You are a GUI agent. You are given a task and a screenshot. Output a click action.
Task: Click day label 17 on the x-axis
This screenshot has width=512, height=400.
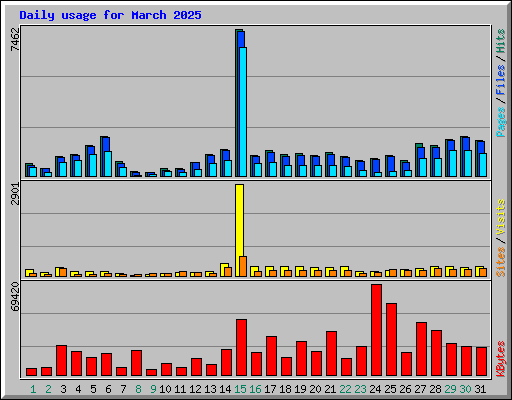[270, 389]
